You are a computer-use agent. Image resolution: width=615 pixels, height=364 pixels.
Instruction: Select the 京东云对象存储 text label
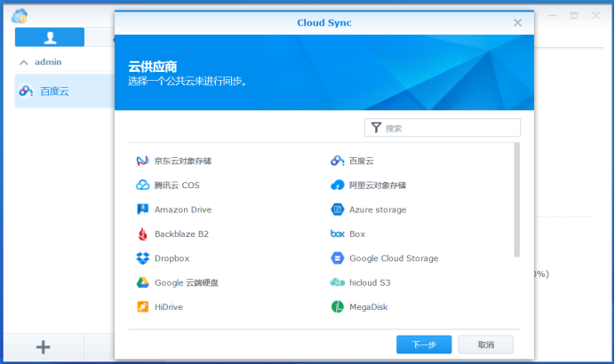click(x=183, y=161)
